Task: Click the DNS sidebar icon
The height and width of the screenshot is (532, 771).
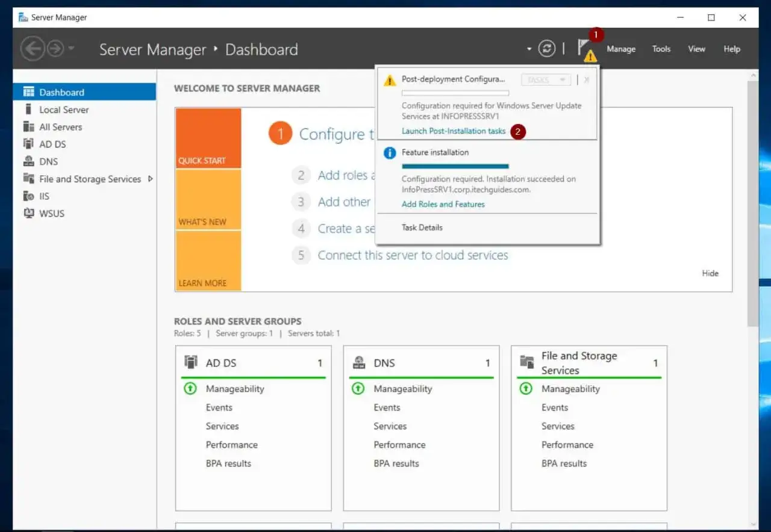Action: [28, 161]
